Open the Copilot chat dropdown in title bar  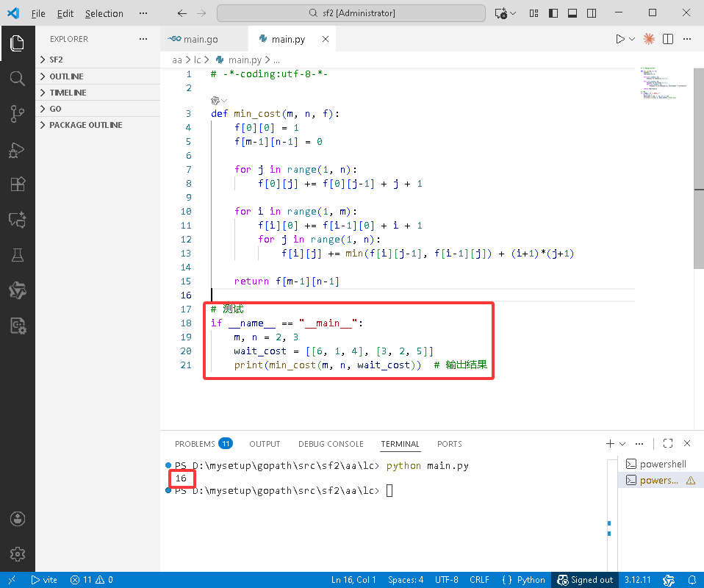click(513, 13)
